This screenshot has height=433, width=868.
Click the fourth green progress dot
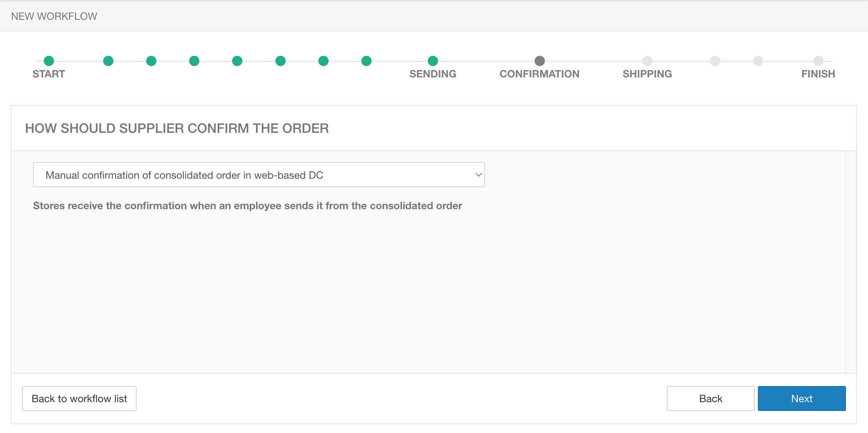point(194,61)
